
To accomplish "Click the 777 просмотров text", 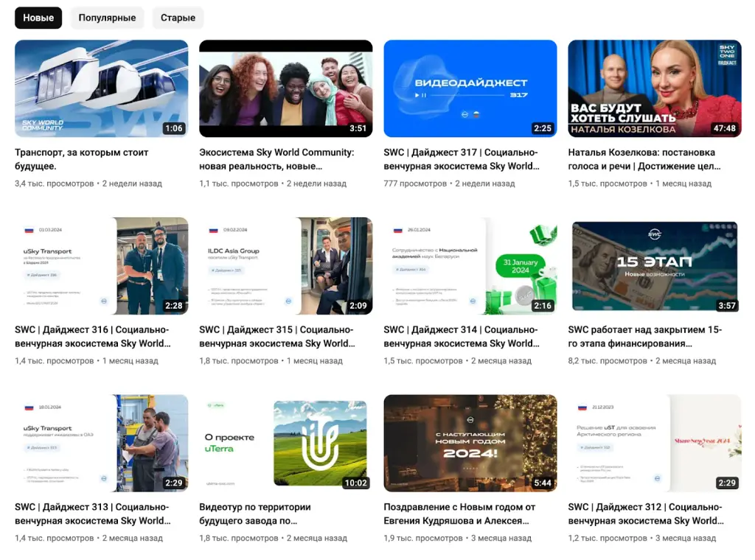I will coord(415,183).
